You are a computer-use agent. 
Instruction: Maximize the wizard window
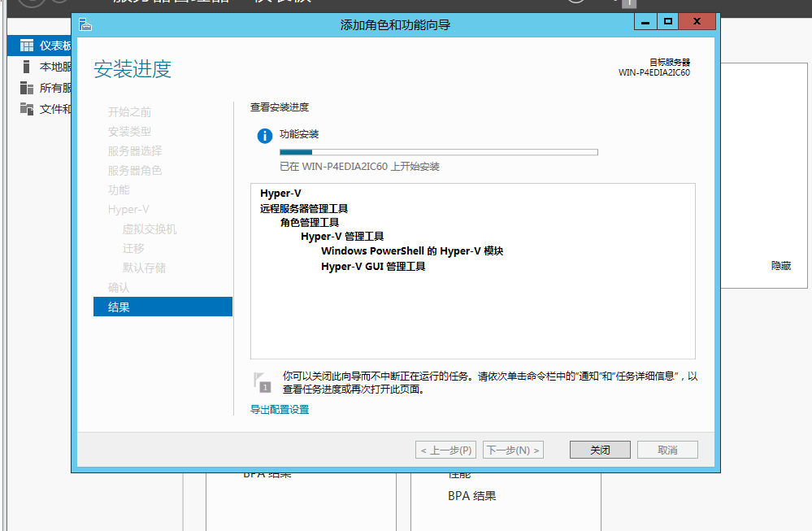(667, 22)
